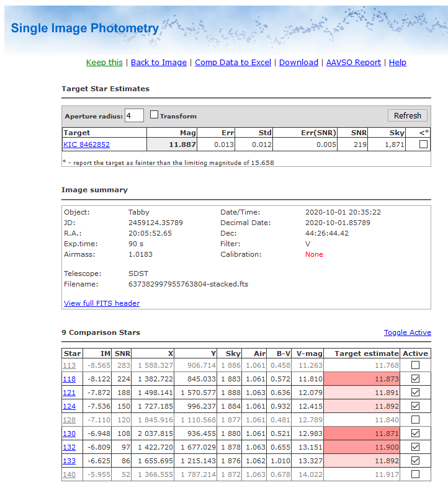
Task: Open the AAVSO Report link
Action: tap(354, 63)
